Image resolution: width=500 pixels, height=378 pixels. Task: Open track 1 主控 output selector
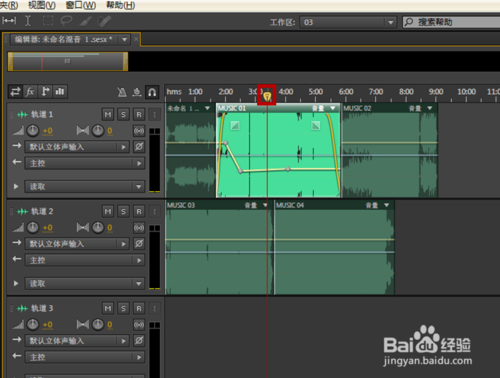click(85, 163)
